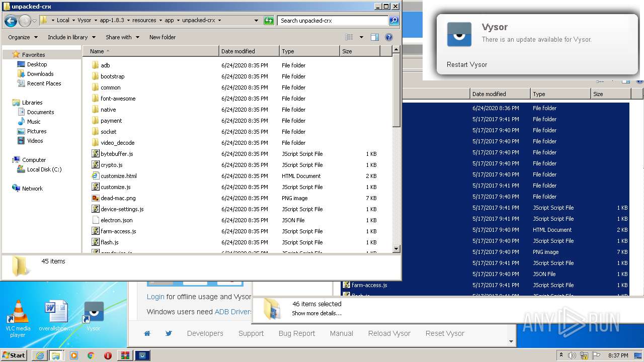644x362 pixels.
Task: Open the Support footer link
Action: click(x=251, y=333)
